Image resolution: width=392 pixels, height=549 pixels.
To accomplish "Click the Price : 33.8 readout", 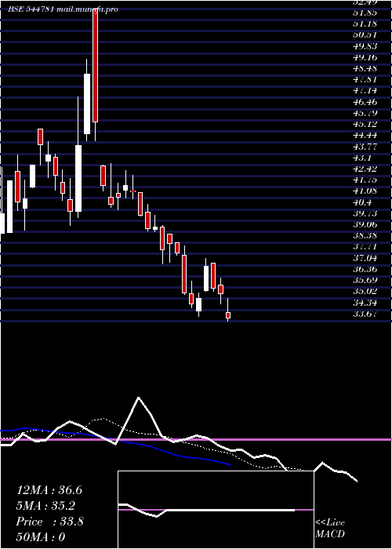I will [x=49, y=522].
